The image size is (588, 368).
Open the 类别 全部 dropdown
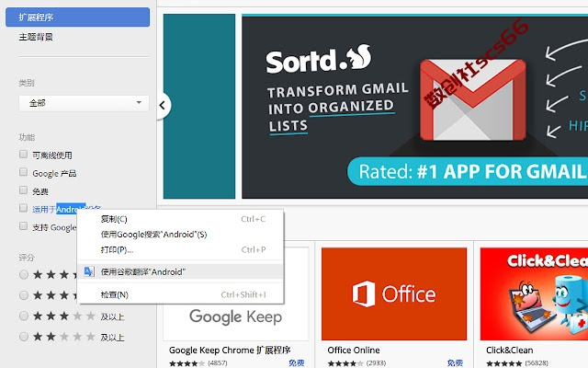[84, 103]
